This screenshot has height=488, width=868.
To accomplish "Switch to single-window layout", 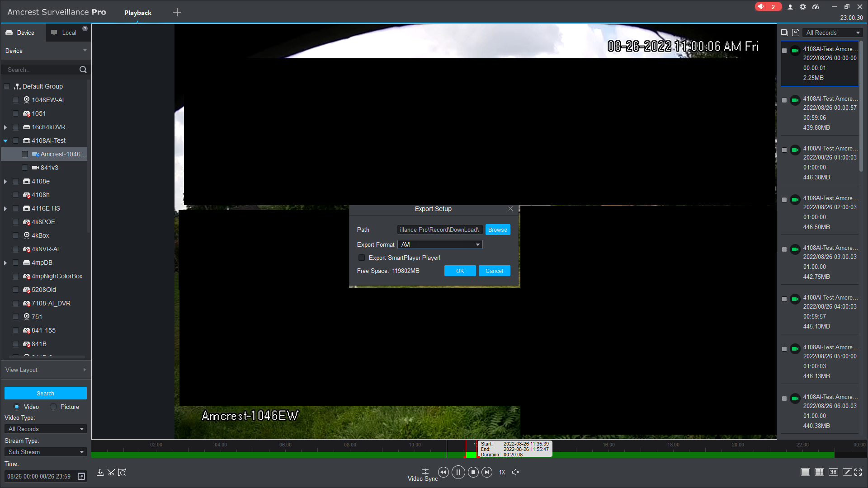I will click(x=805, y=472).
